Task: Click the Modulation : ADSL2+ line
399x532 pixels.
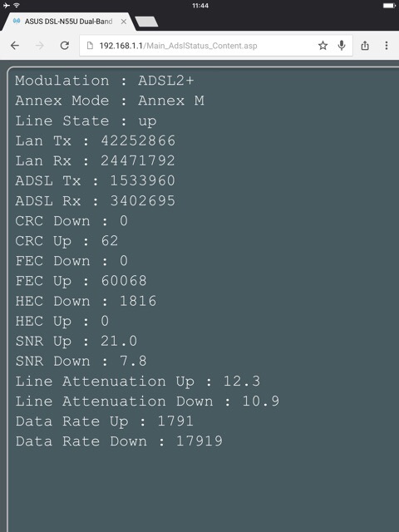Action: [105, 81]
